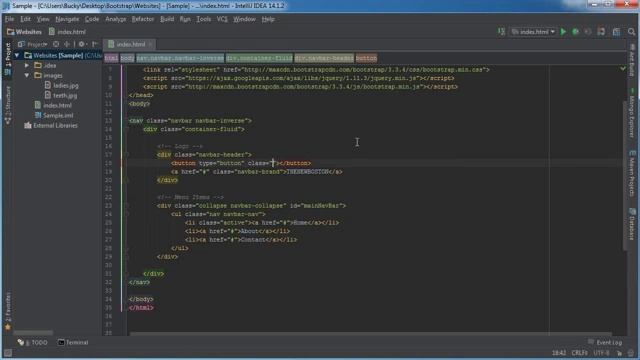Viewport: 640px width, 360px height.
Task: Open the Project Structure toolbar icon
Action: pos(616,32)
